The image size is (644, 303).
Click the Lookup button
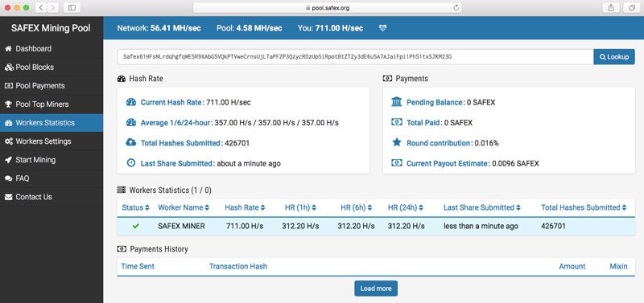pos(614,57)
